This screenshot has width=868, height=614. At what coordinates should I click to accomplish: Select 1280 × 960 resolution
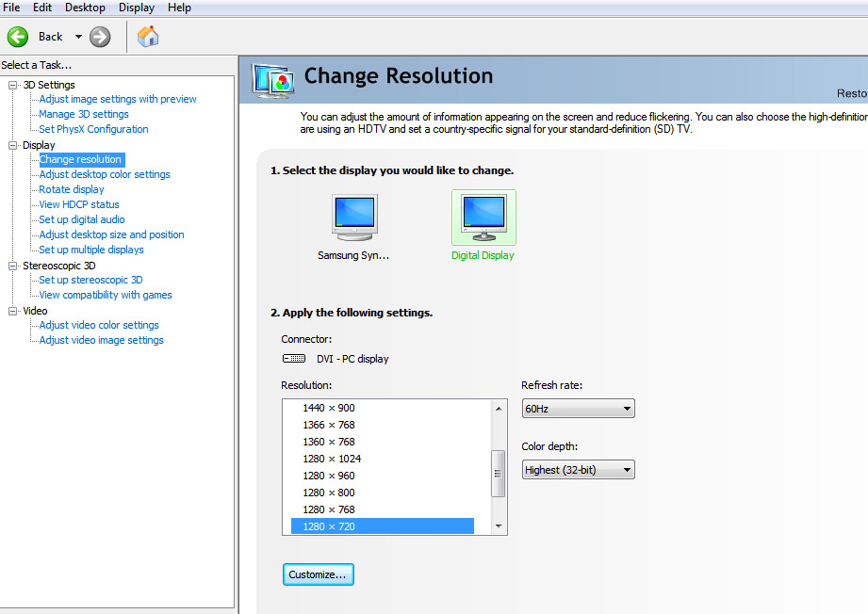coord(329,476)
